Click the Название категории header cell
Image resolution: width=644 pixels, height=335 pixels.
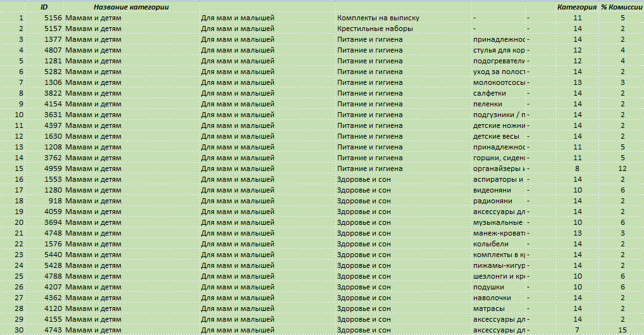click(131, 7)
